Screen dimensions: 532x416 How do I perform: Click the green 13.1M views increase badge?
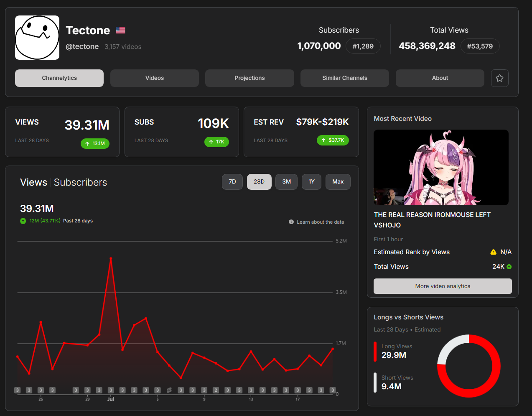point(95,143)
